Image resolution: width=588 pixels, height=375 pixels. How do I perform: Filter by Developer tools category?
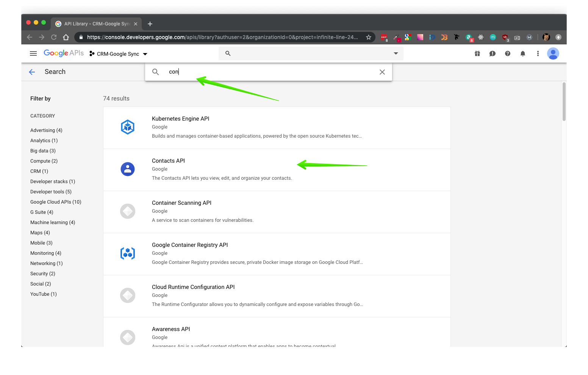click(51, 192)
